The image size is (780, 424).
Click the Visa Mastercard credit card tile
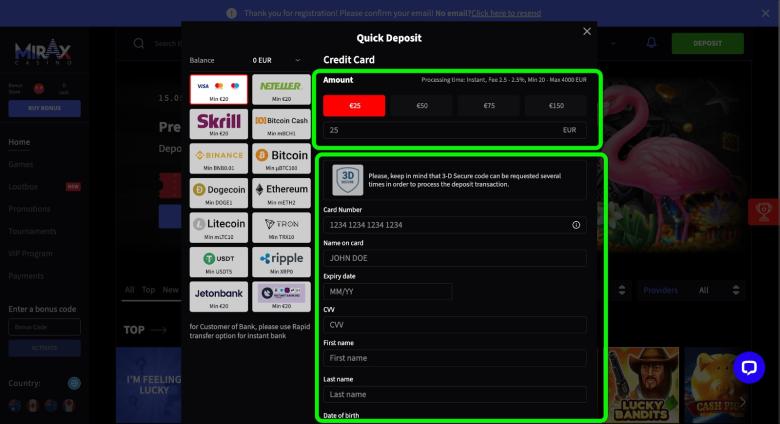[219, 90]
